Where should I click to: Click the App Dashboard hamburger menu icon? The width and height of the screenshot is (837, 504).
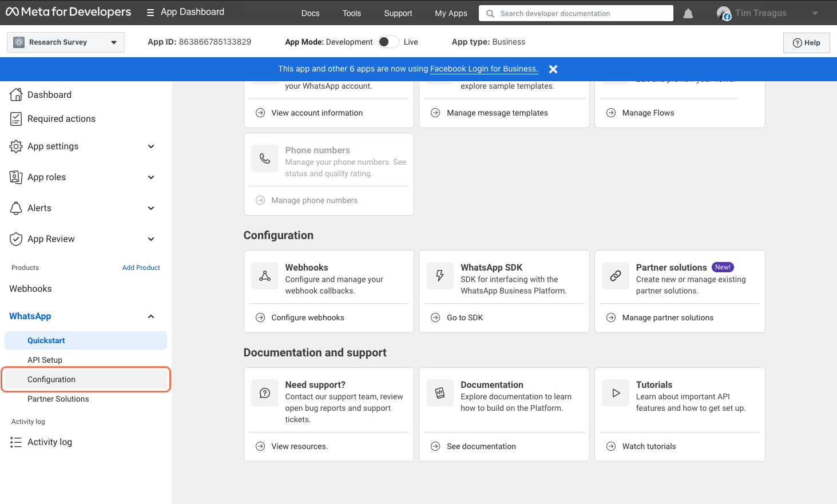coord(150,13)
